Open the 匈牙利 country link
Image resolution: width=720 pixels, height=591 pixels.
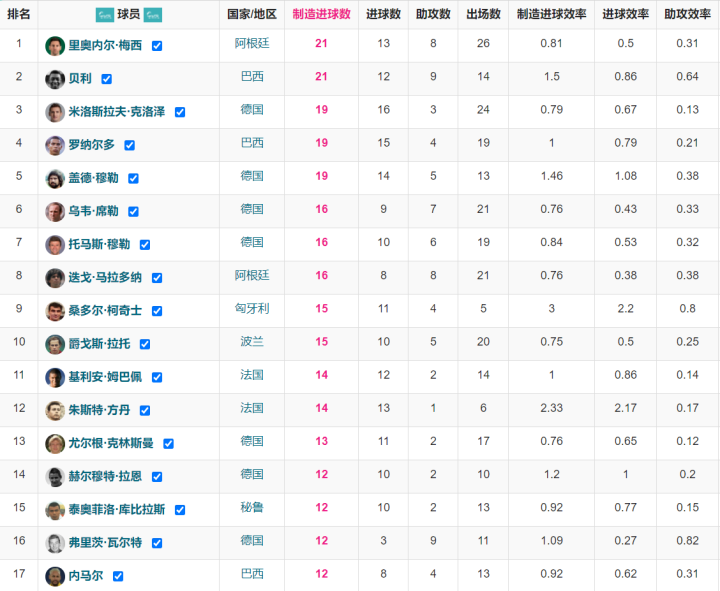click(252, 309)
